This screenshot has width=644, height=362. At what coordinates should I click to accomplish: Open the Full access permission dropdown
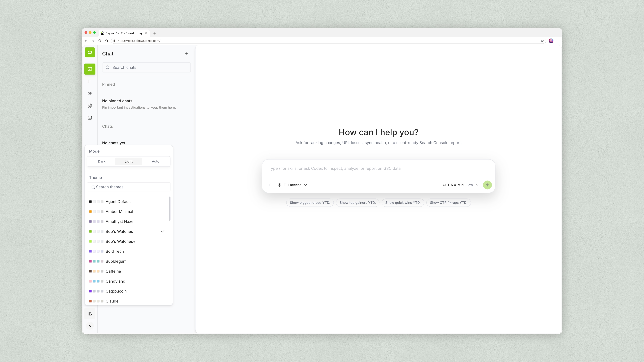click(x=292, y=185)
